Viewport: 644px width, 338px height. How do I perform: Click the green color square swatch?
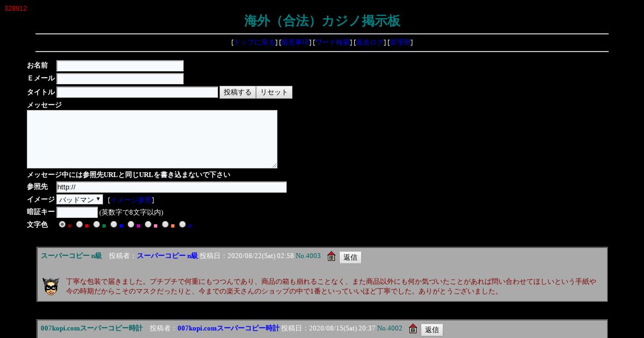tap(104, 226)
